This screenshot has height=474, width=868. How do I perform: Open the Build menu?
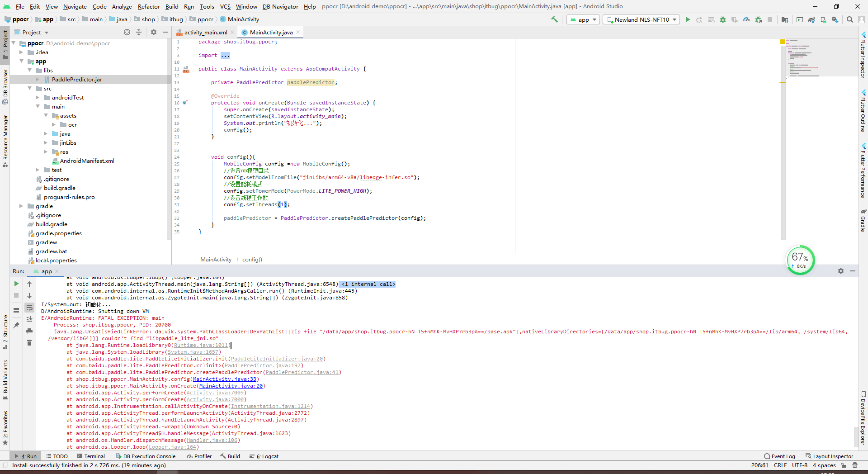point(172,6)
